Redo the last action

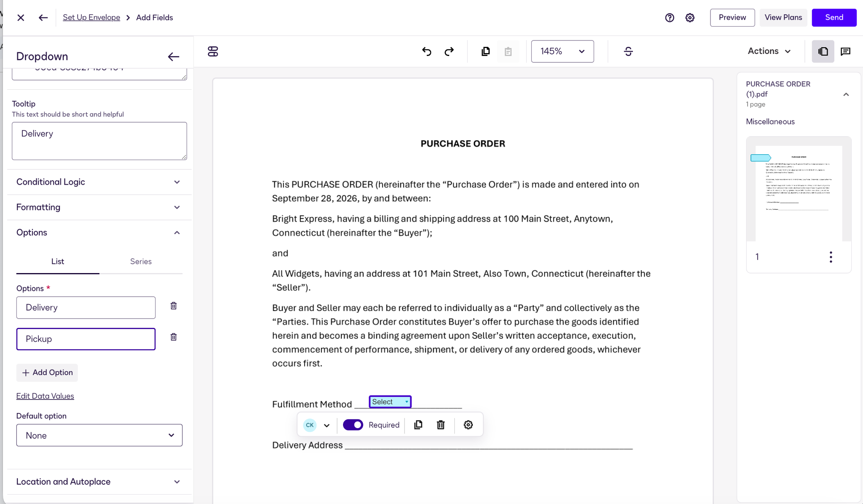click(449, 51)
